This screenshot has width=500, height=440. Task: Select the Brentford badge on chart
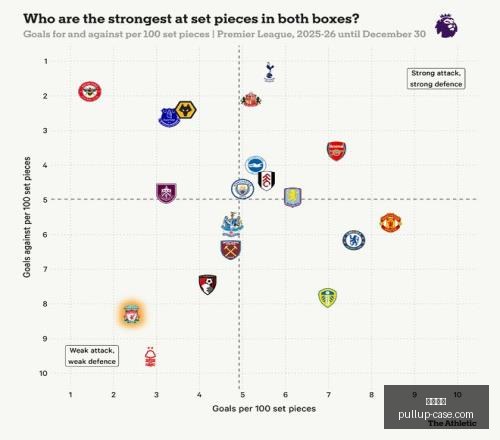pyautogui.click(x=90, y=91)
